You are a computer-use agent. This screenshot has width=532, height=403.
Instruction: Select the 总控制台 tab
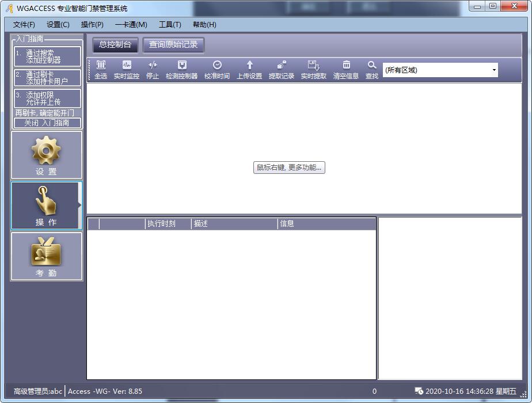[x=115, y=45]
